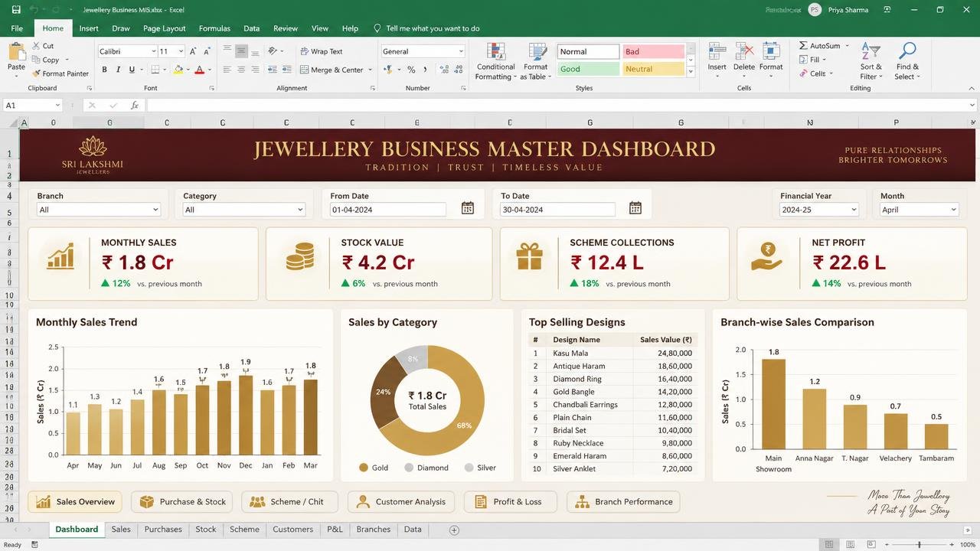Click the Branch Performance dashboard button

(x=623, y=502)
